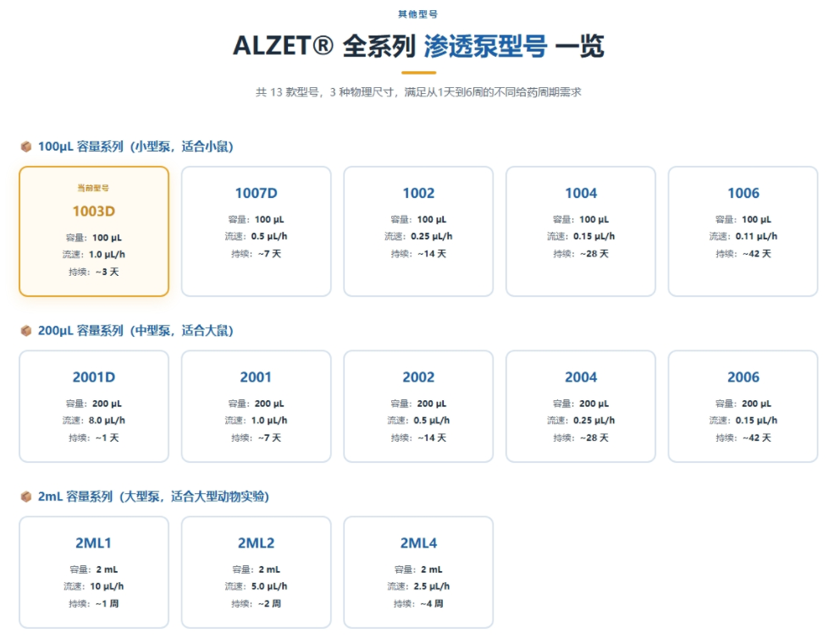Viewport: 840px width, 638px height.
Task: Click the 2001D card in the 200μL series
Action: coord(93,405)
